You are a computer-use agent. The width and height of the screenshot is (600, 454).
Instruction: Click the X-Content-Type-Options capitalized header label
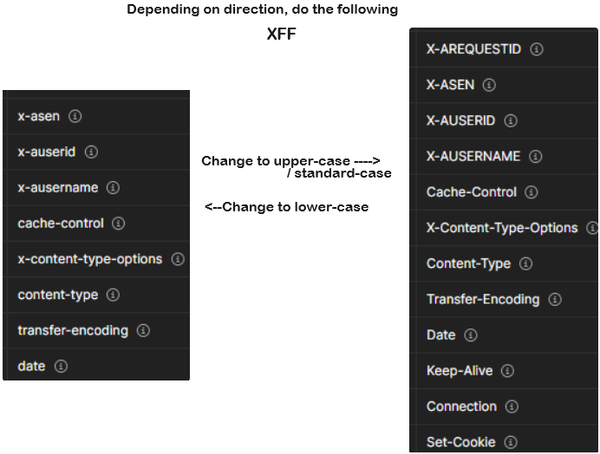click(x=502, y=228)
